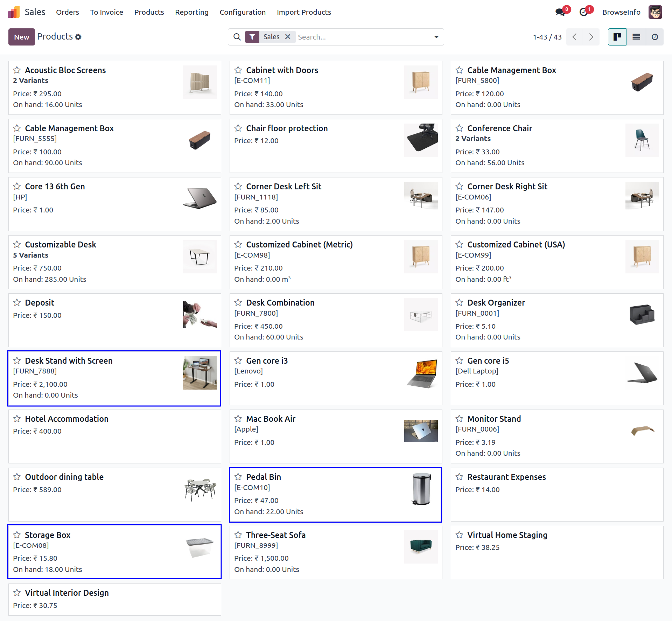Open the activities clock icon

(x=583, y=12)
